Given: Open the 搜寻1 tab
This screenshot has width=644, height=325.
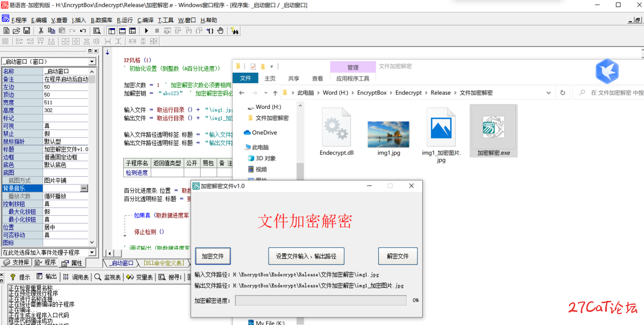Looking at the screenshot, I should 171,277.
